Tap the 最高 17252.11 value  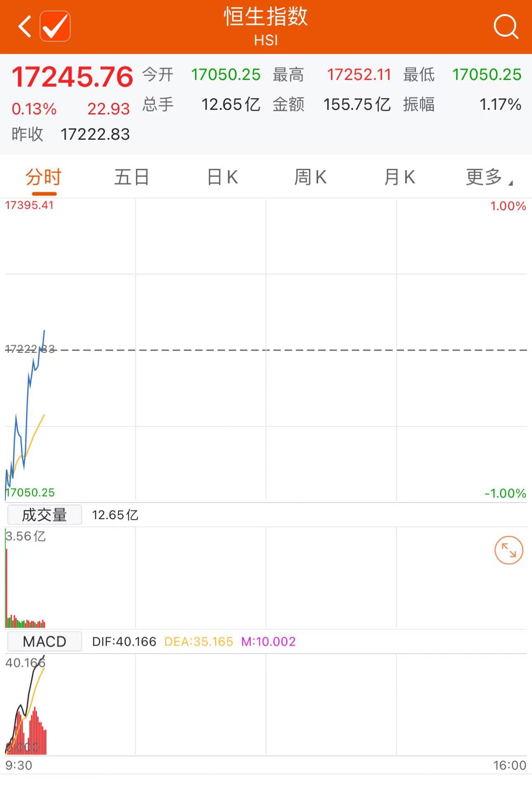click(x=359, y=75)
